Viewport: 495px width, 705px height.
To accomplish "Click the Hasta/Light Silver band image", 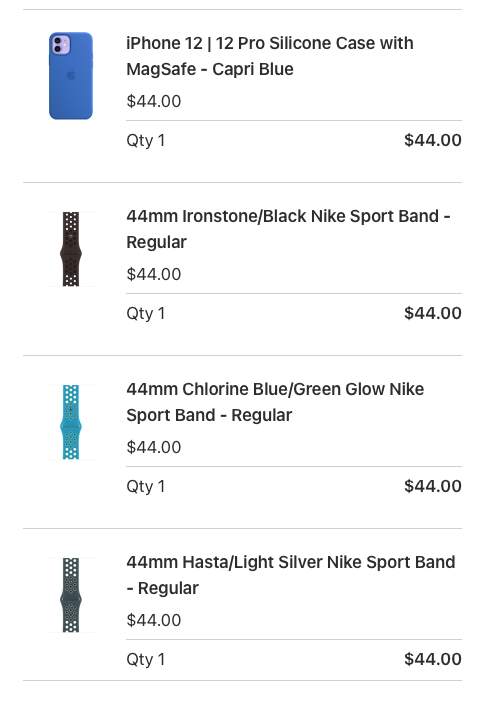I will (71, 595).
